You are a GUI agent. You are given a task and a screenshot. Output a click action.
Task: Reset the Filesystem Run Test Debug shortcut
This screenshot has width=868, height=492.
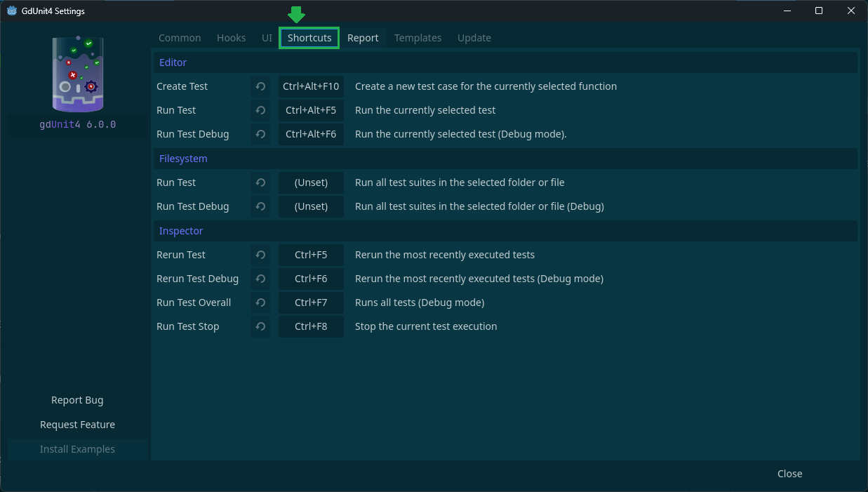pos(260,206)
